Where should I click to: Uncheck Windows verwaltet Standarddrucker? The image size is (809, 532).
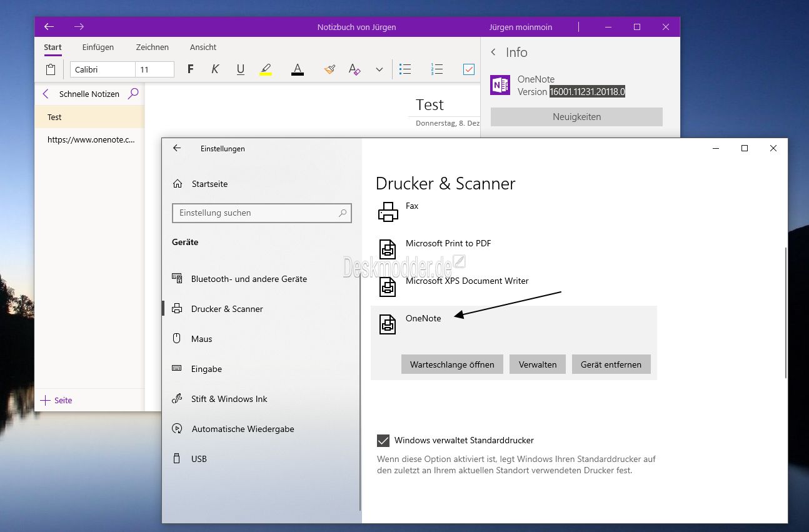tap(383, 441)
